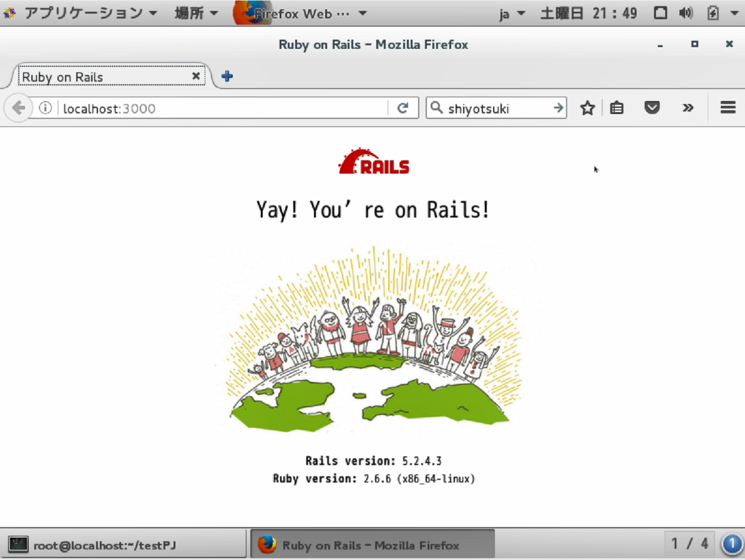Click the display icon in system tray
745x560 pixels.
tap(661, 13)
